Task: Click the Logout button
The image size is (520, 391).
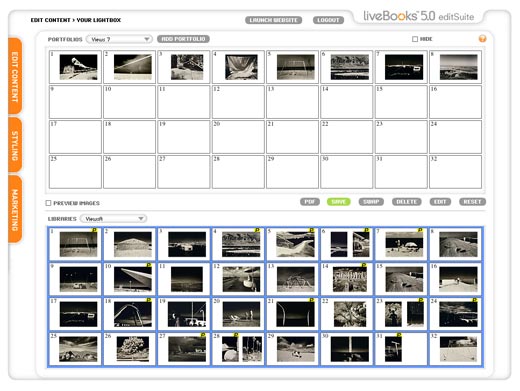Action: [328, 20]
